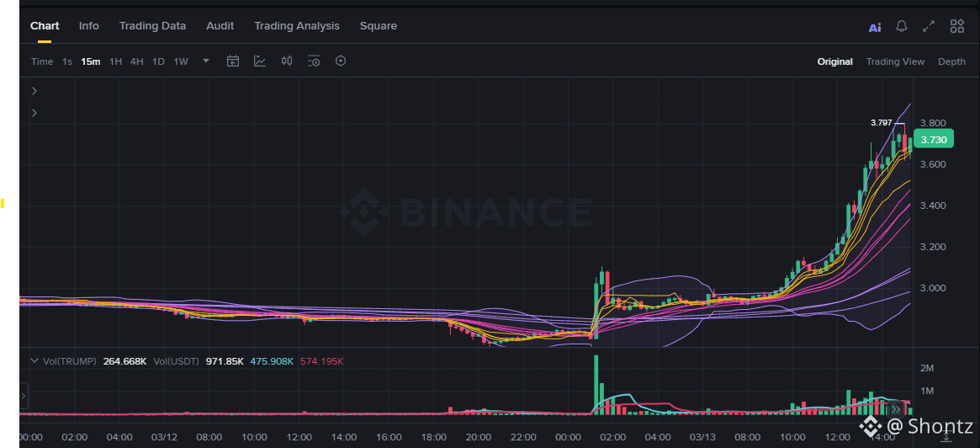Select Original chart mode
The width and height of the screenshot is (980, 448).
[x=835, y=61]
